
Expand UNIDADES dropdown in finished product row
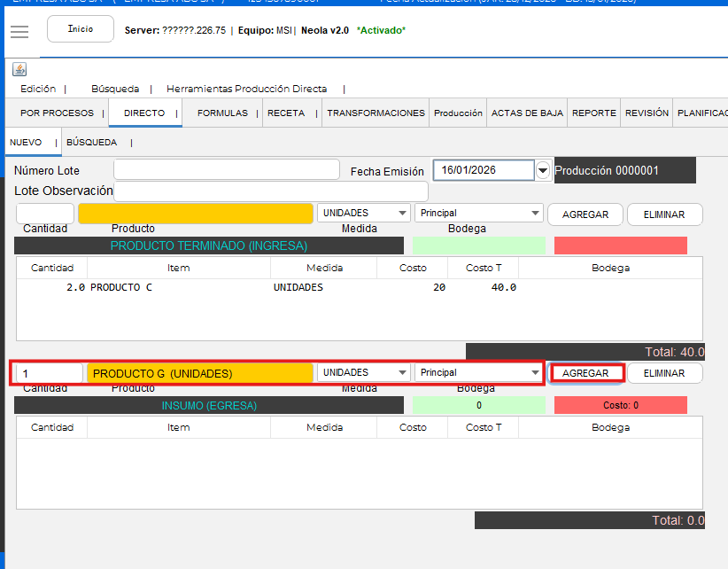pos(402,214)
